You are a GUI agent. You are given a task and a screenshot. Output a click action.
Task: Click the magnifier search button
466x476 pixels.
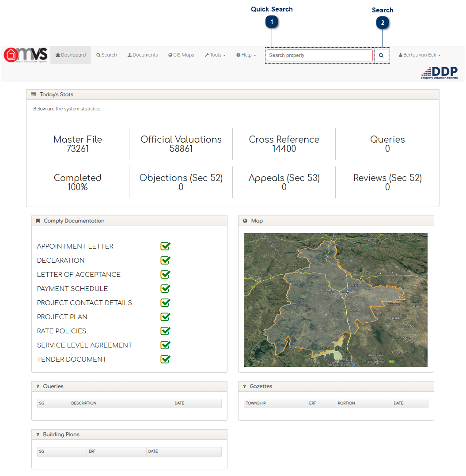pyautogui.click(x=381, y=55)
